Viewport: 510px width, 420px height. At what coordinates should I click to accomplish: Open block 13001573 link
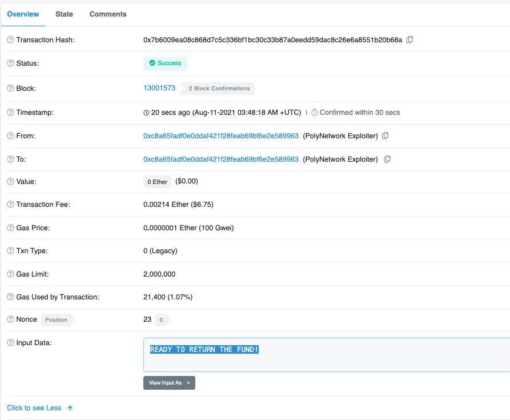click(x=159, y=88)
